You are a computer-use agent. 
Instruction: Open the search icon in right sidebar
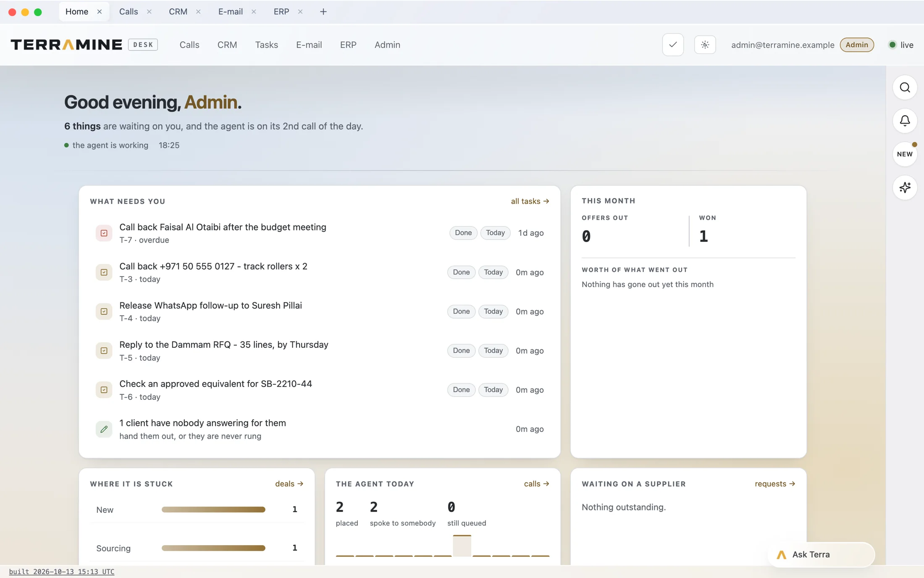905,87
